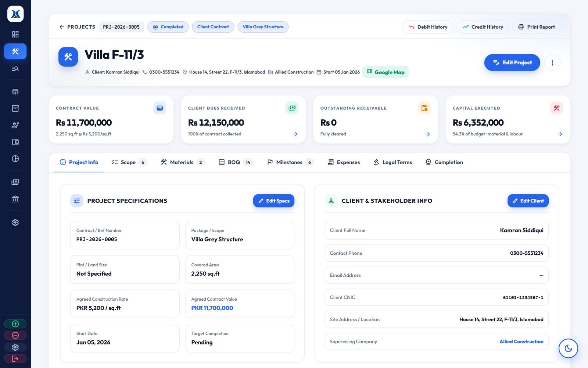Switch to the Milestones tab
This screenshot has height=368, width=588.
290,162
